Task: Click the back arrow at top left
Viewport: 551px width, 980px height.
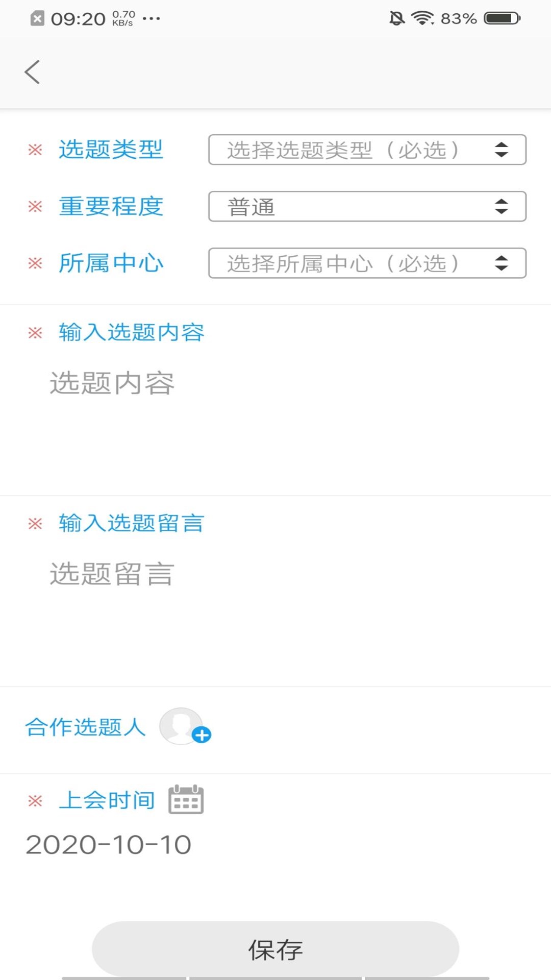Action: [x=32, y=71]
